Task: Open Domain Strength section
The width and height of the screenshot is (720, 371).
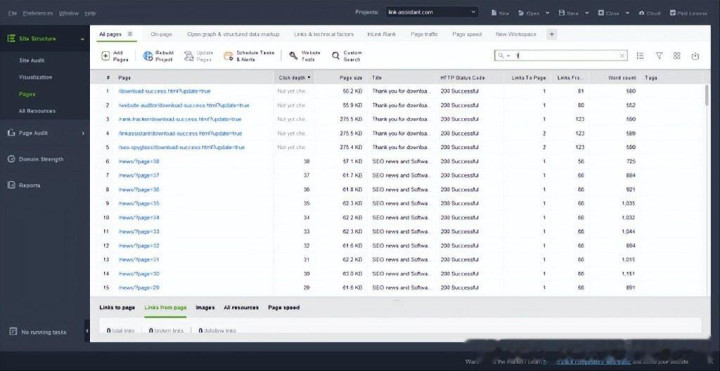Action: click(x=41, y=159)
